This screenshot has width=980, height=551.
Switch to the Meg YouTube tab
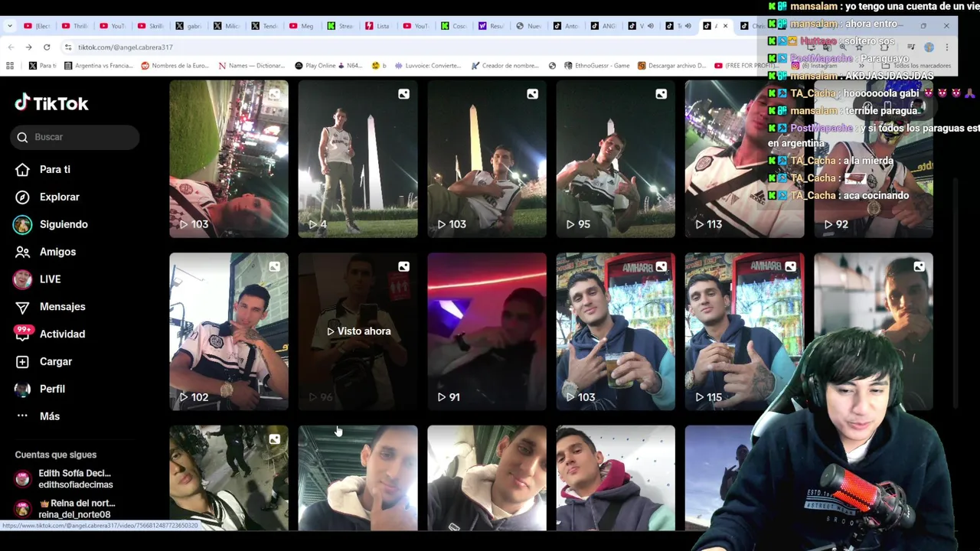pyautogui.click(x=302, y=26)
